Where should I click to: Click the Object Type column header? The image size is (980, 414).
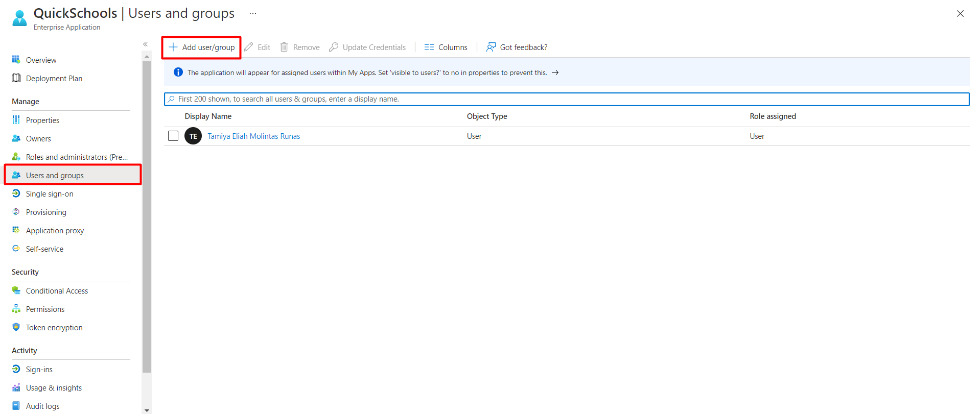[487, 116]
